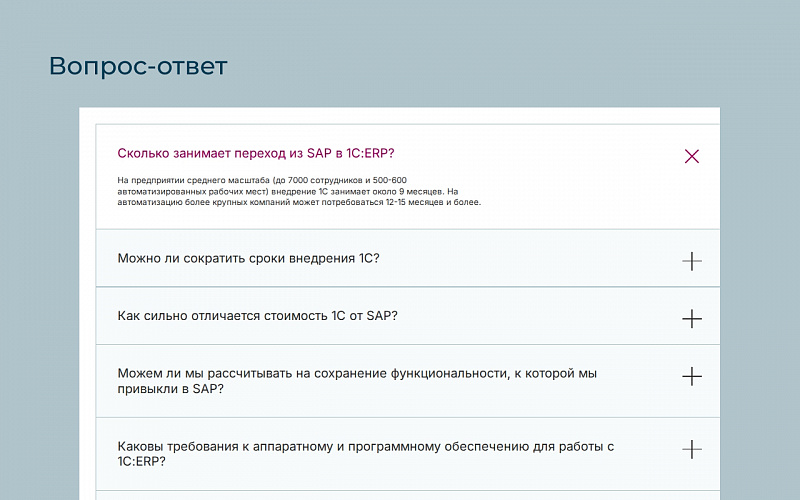This screenshot has width=800, height=500.
Task: Click the answer paragraph about 9 месяцев implementation
Action: [x=298, y=191]
